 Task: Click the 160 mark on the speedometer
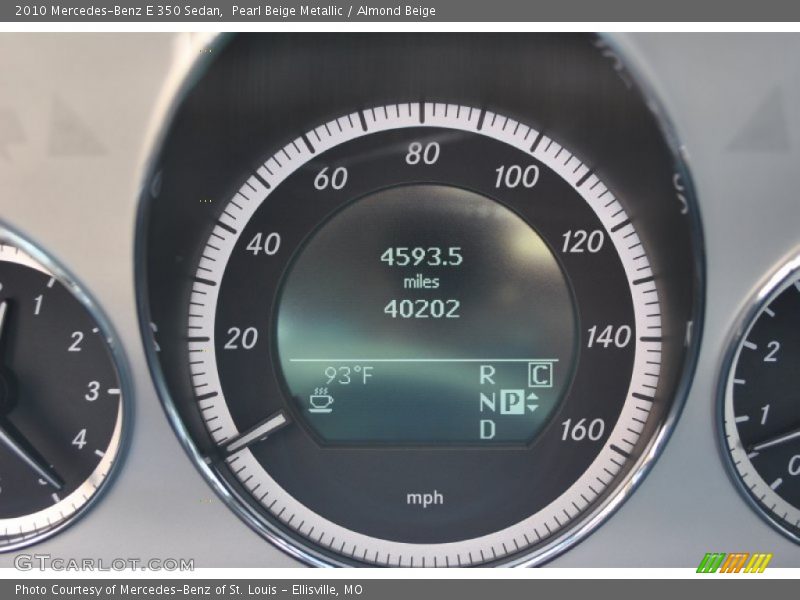(x=583, y=430)
